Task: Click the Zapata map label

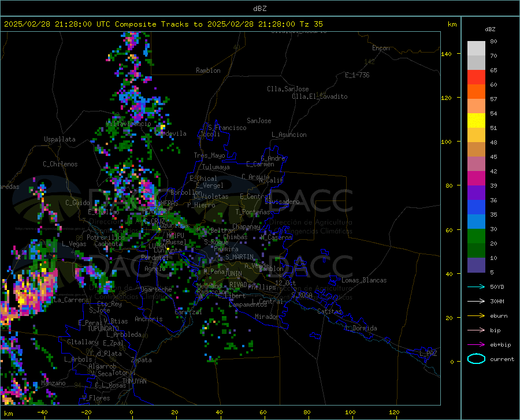Action: point(142,360)
